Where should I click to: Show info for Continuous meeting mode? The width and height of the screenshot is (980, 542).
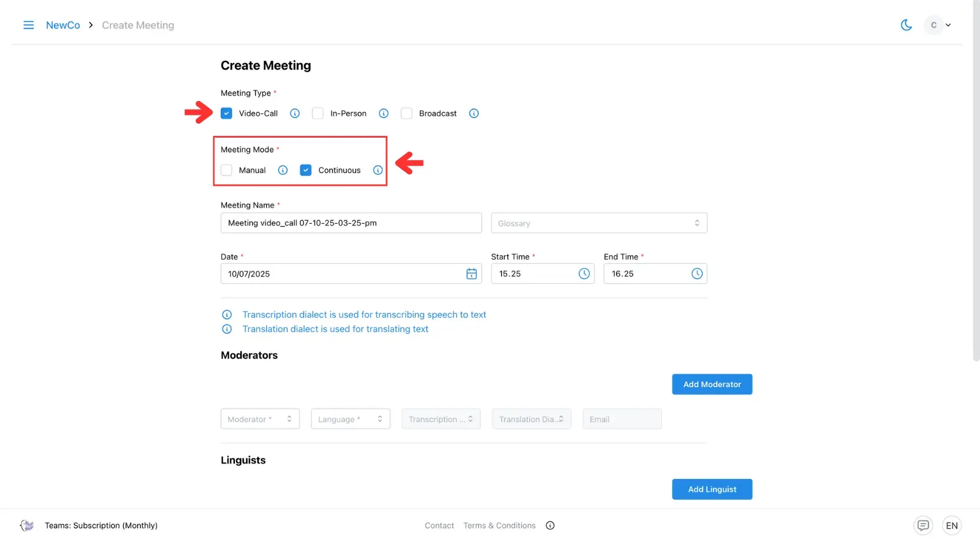coord(378,170)
